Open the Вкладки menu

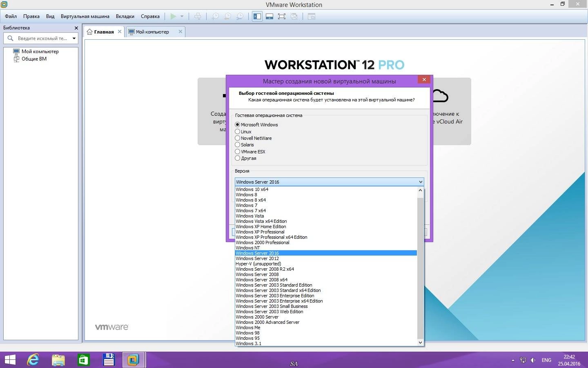125,16
